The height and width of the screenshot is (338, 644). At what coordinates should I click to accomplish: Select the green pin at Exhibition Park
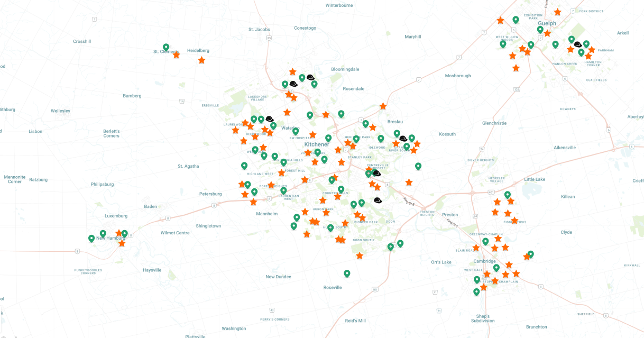click(x=516, y=20)
